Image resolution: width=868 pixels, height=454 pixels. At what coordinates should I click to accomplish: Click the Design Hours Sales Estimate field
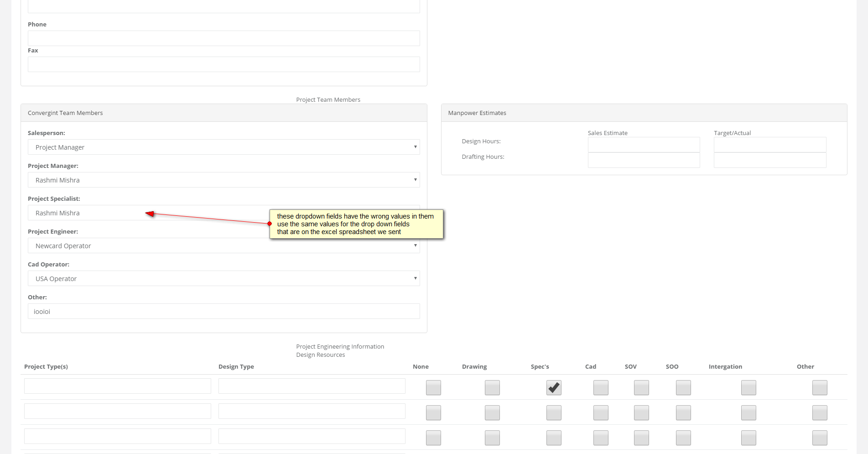644,145
